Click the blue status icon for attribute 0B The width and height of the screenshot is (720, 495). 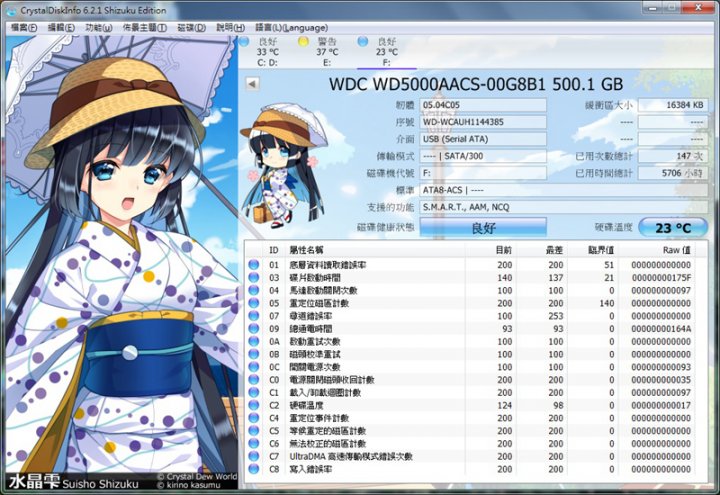coord(253,354)
